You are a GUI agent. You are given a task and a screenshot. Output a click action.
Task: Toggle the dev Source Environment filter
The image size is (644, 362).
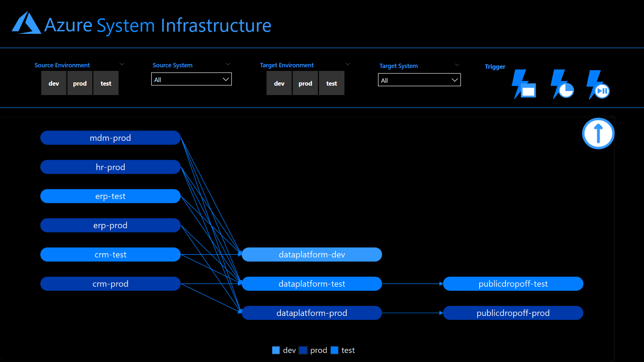point(54,83)
